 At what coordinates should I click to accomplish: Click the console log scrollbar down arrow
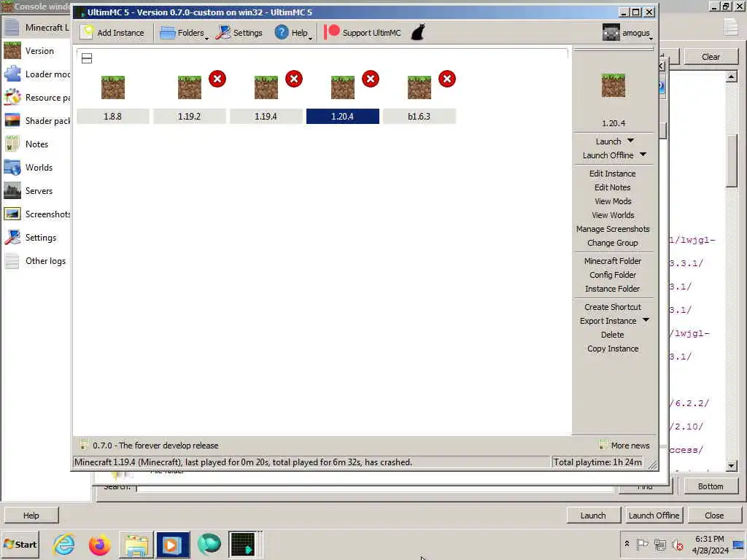731,466
